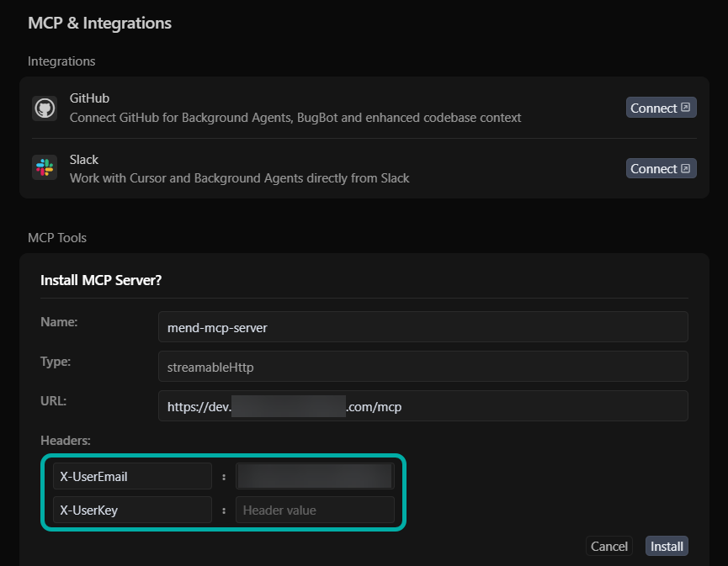
Task: Select the Slack integration title
Action: 84,159
